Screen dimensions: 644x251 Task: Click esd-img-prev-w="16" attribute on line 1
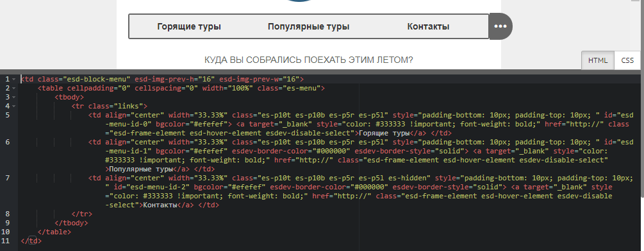coord(259,79)
